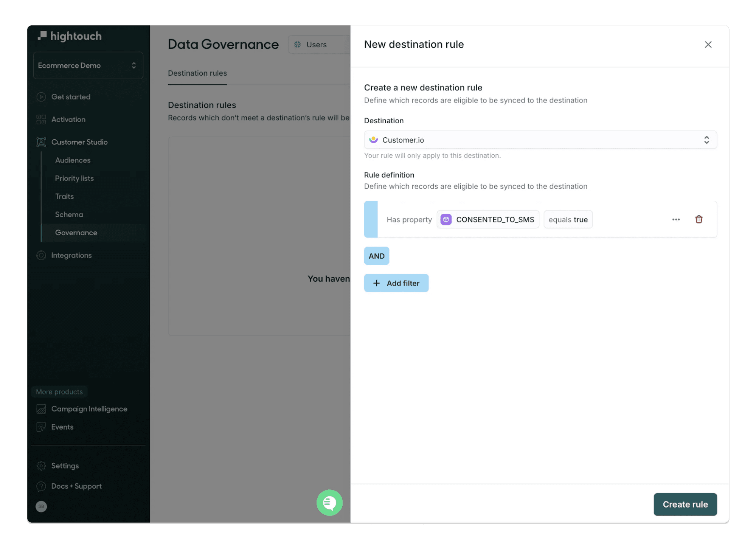Switch to the Destination rules tab
The height and width of the screenshot is (548, 756).
(197, 73)
